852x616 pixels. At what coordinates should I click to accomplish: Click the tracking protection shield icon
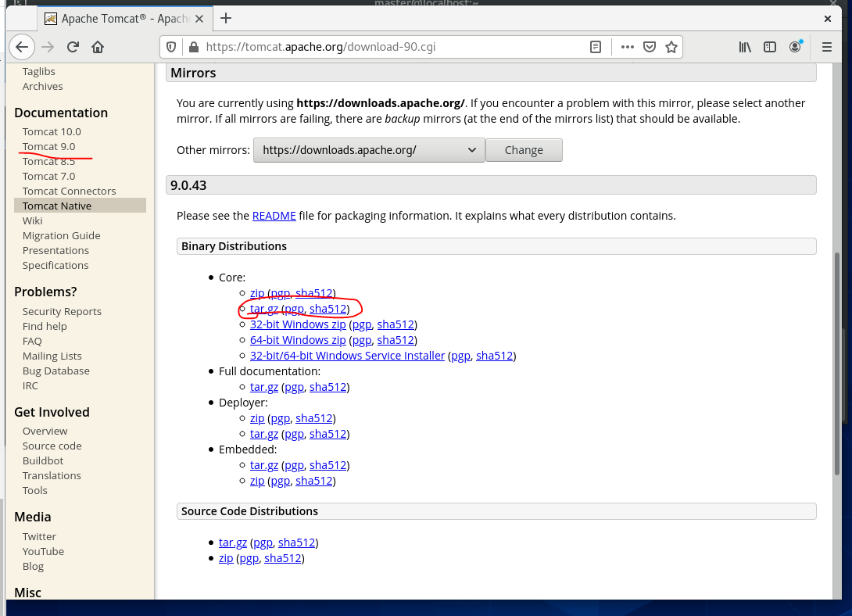(x=171, y=47)
